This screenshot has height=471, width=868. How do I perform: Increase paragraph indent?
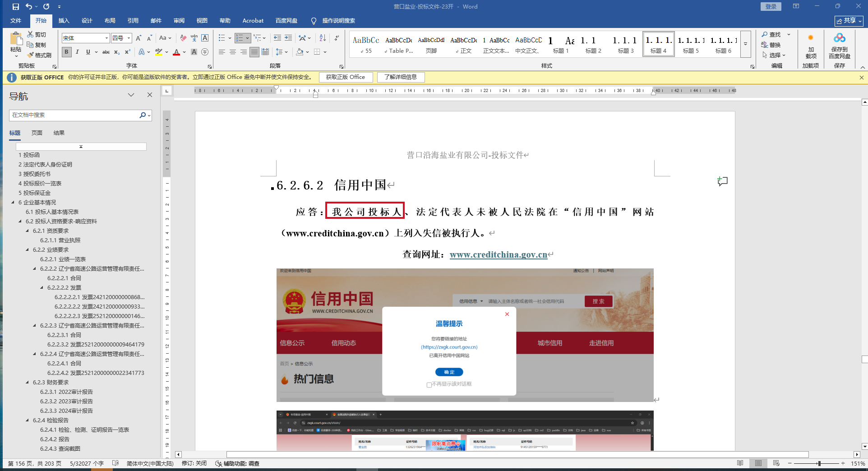tap(288, 38)
